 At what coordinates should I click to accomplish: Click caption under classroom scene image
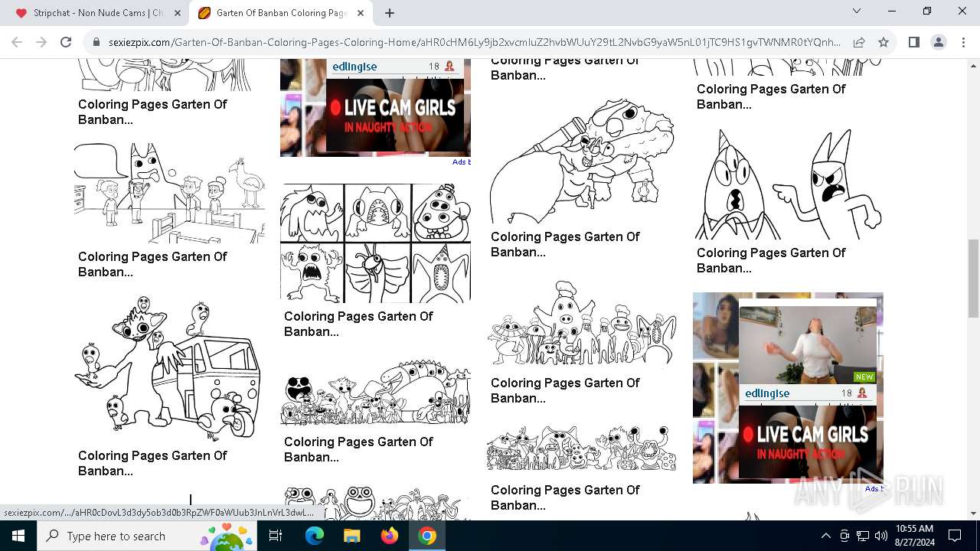(152, 264)
